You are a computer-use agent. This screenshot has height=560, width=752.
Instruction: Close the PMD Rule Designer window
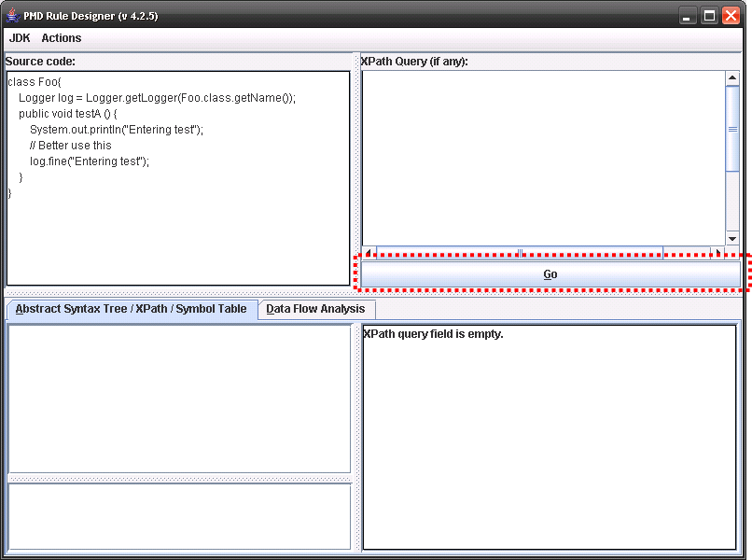tap(731, 15)
